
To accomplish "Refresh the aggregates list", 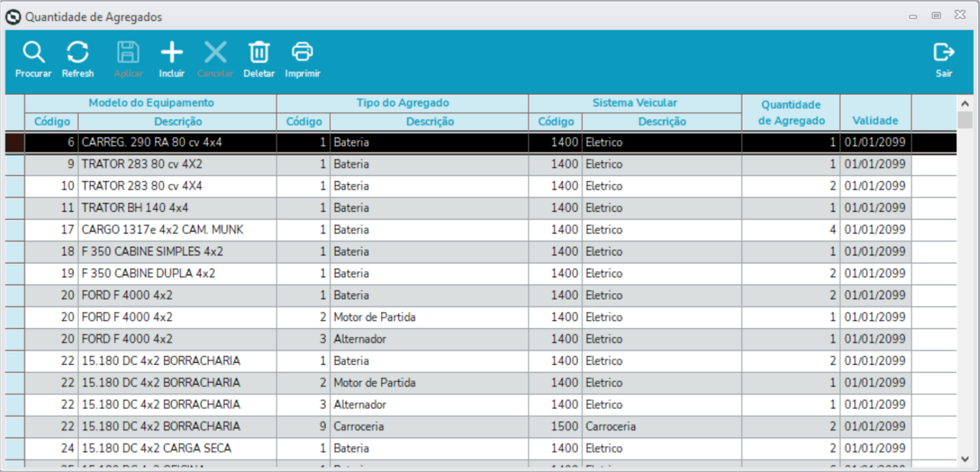I will pos(78,53).
